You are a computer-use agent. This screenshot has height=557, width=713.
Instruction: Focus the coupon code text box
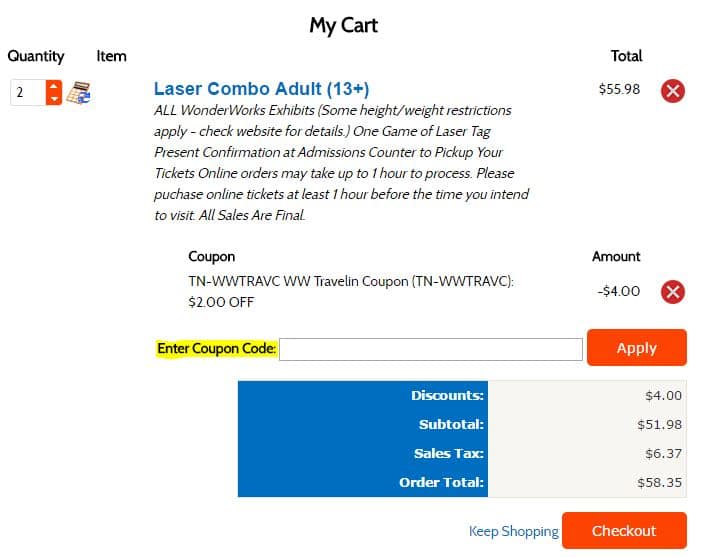tap(431, 349)
